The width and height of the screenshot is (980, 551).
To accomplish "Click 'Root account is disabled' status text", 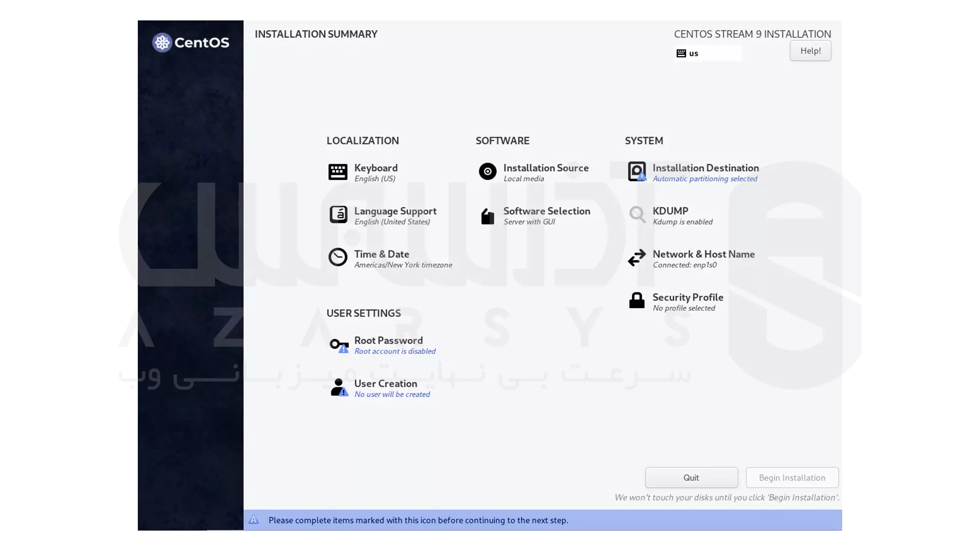I will tap(395, 351).
